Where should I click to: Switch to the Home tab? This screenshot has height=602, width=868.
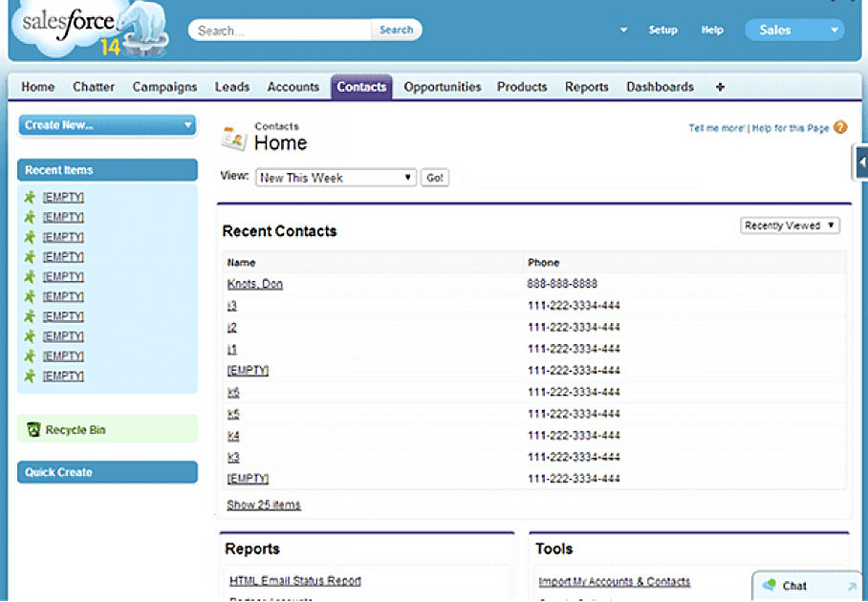[x=37, y=87]
